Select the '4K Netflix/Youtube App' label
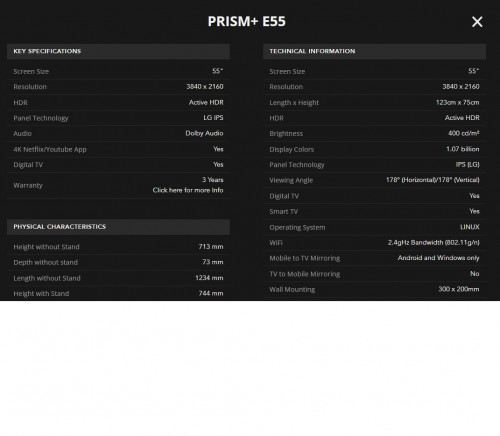The width and height of the screenshot is (500, 436). tap(50, 149)
